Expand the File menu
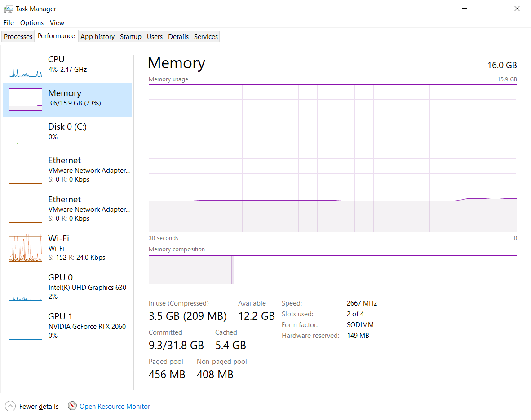Viewport: 531px width, 420px height. pyautogui.click(x=8, y=22)
